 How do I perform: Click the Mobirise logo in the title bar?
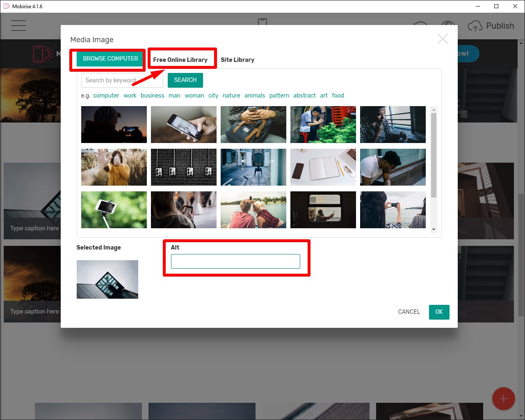point(6,6)
